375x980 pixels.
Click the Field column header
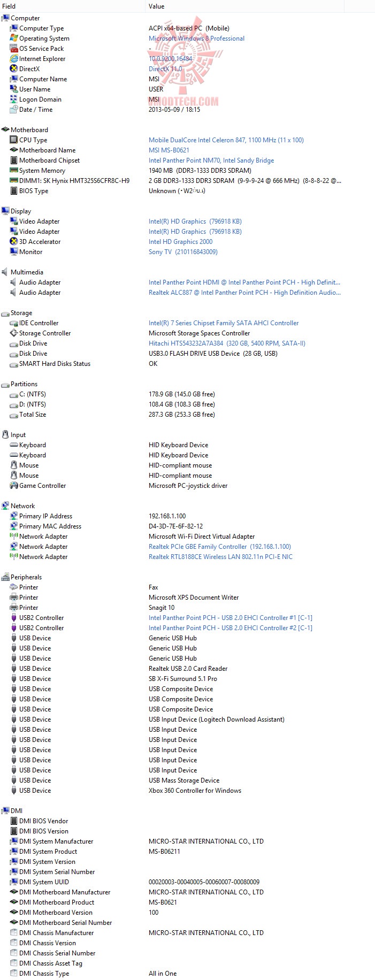(73, 6)
